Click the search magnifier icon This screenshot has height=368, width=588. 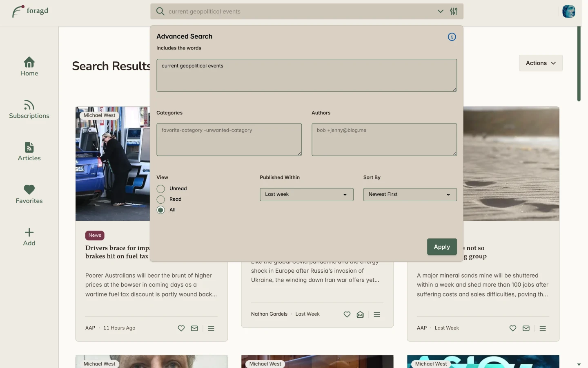tap(160, 11)
